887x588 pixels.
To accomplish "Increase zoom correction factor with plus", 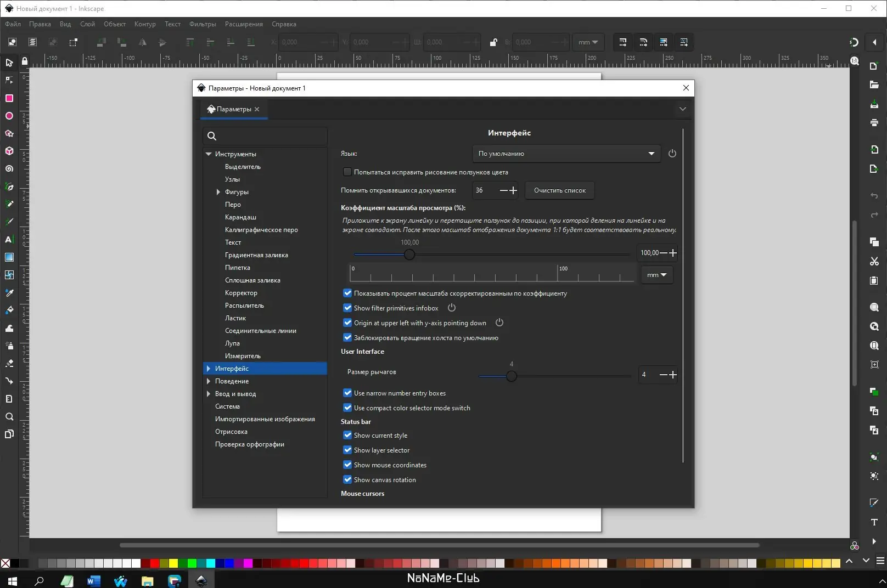I will [x=673, y=253].
